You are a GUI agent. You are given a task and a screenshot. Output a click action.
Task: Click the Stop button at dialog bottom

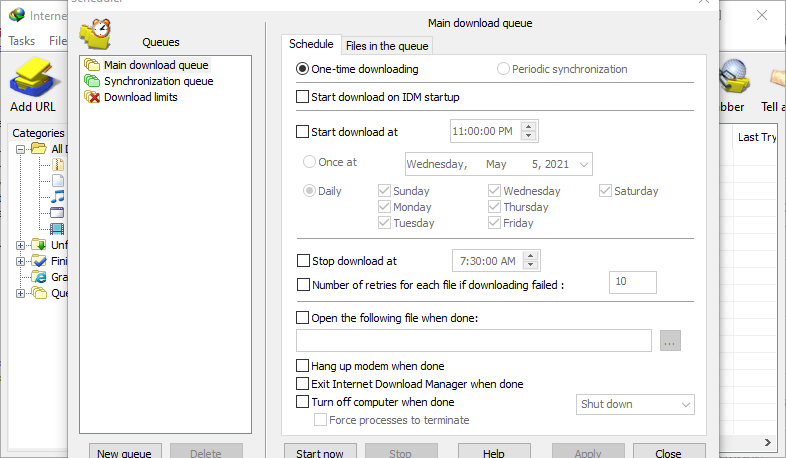pyautogui.click(x=401, y=452)
